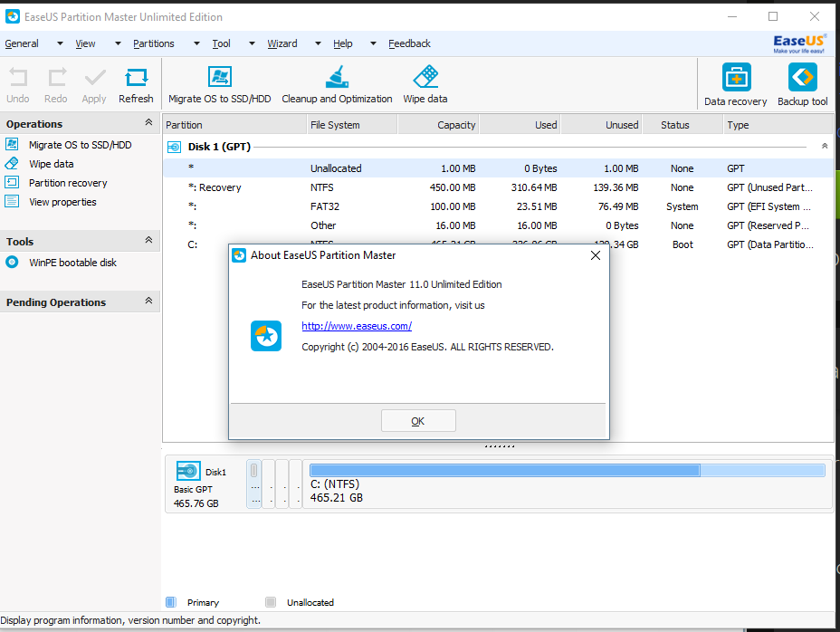This screenshot has width=840, height=632.
Task: Sort by the Unused column header
Action: click(602, 125)
